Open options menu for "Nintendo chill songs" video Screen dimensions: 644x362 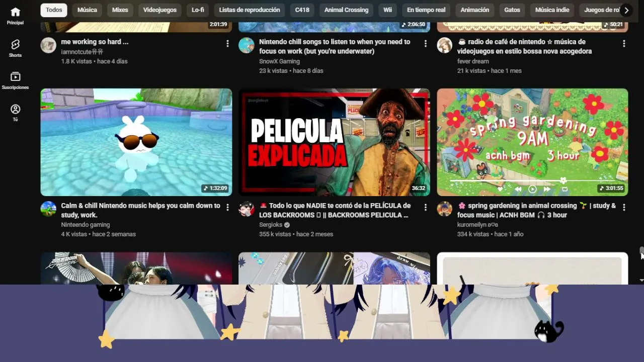[x=426, y=44]
